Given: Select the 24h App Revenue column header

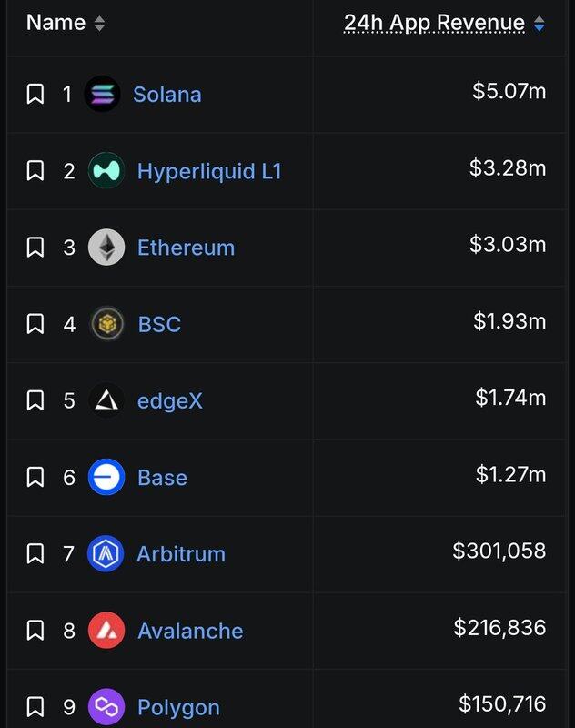Looking at the screenshot, I should (x=434, y=24).
